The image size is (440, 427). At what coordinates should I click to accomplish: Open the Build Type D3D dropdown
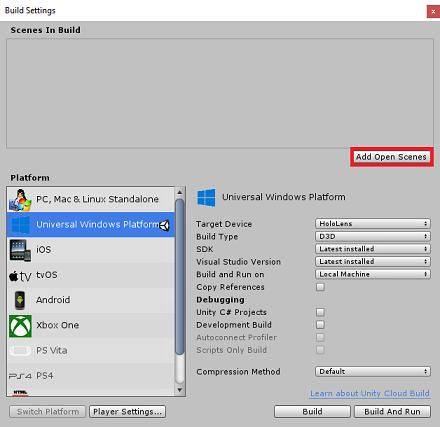(x=373, y=236)
